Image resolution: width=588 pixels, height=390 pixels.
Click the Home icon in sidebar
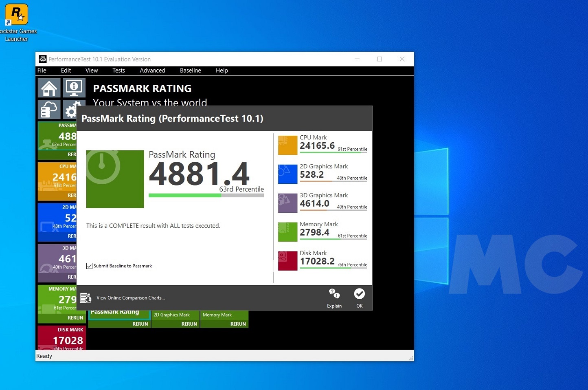(x=49, y=88)
